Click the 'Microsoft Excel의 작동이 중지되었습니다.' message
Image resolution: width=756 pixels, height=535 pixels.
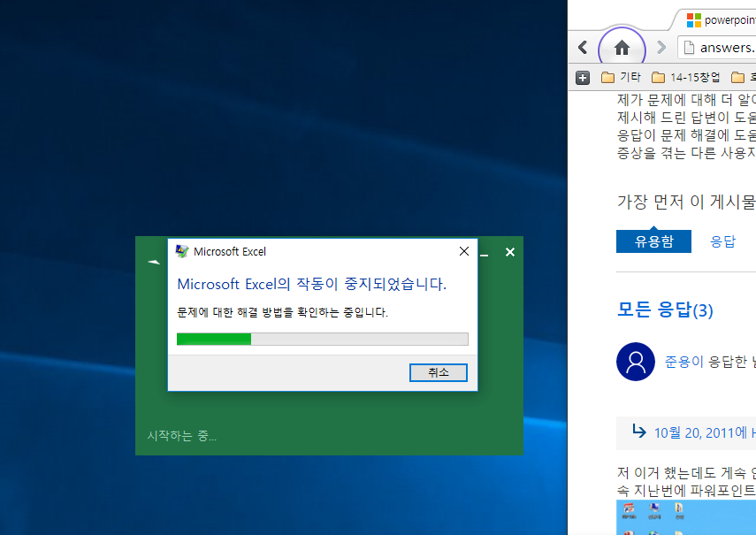pyautogui.click(x=312, y=284)
